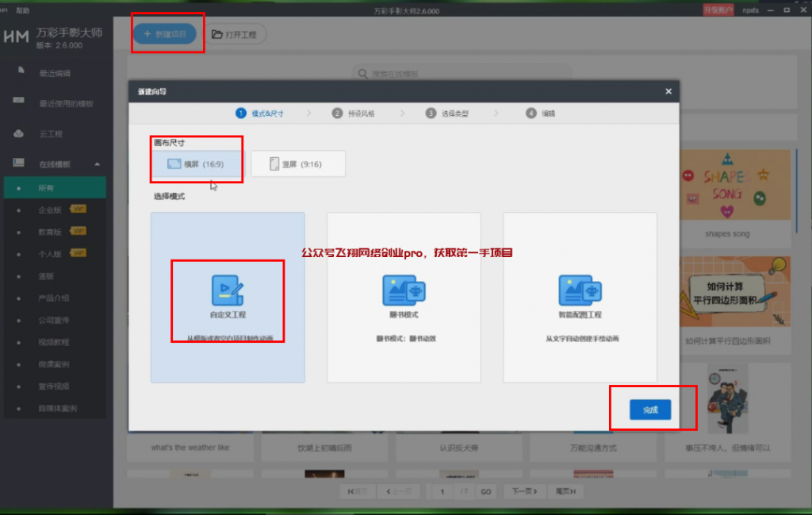Screen dimensions: 812x515
Task: Click the search magnifier icon
Action: [363, 74]
